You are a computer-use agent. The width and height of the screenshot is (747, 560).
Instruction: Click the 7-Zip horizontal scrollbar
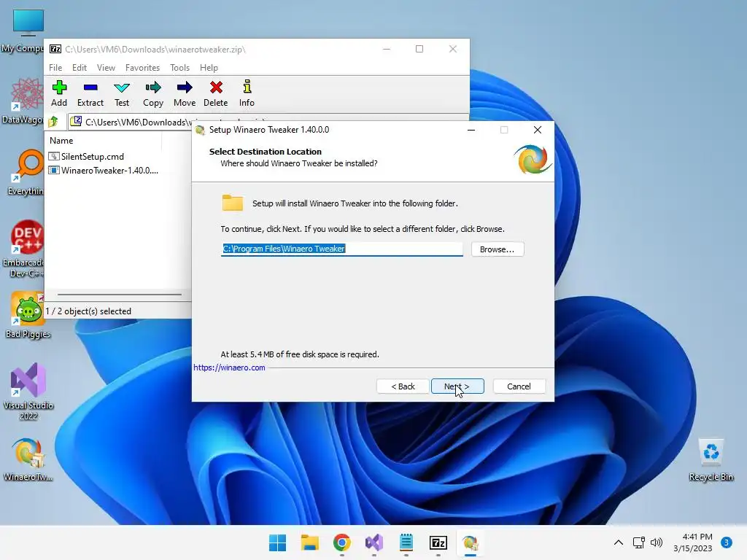click(x=119, y=295)
